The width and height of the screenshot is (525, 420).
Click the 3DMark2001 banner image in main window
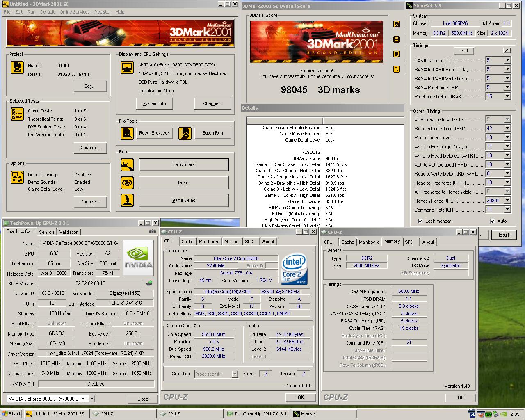pos(121,33)
